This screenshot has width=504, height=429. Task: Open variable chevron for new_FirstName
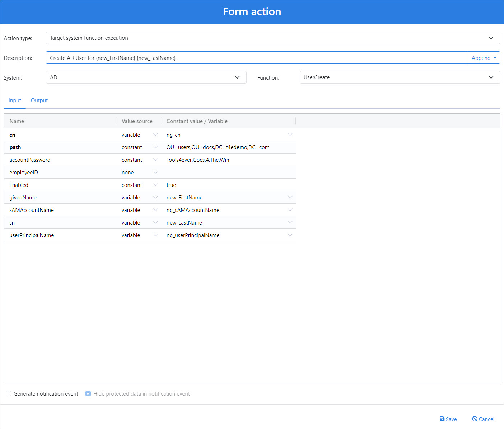point(290,198)
